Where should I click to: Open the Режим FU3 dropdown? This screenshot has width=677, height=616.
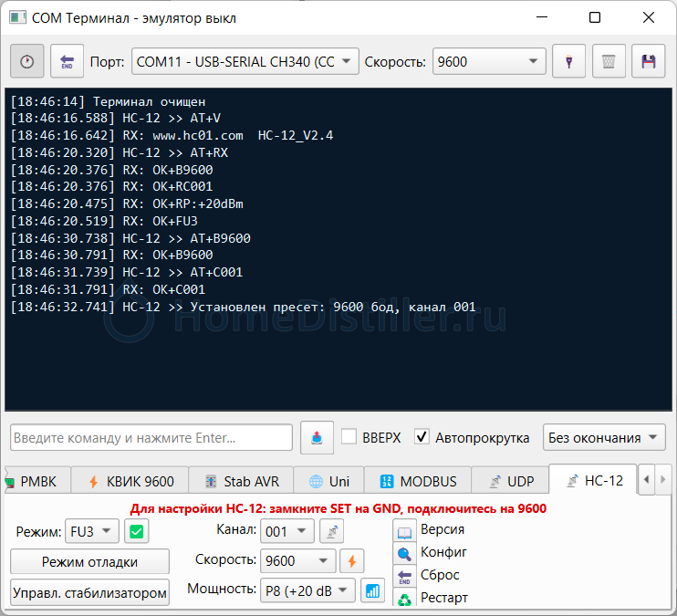[x=91, y=531]
